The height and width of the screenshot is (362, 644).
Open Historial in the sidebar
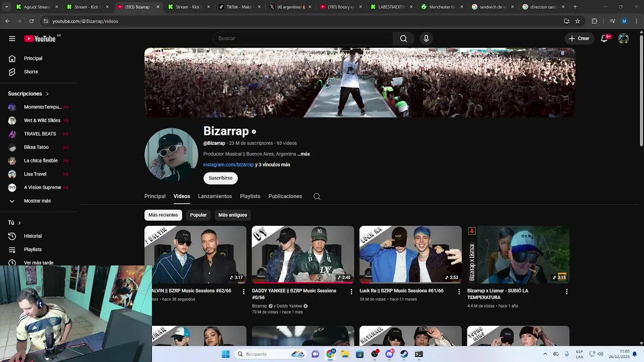pos(33,236)
